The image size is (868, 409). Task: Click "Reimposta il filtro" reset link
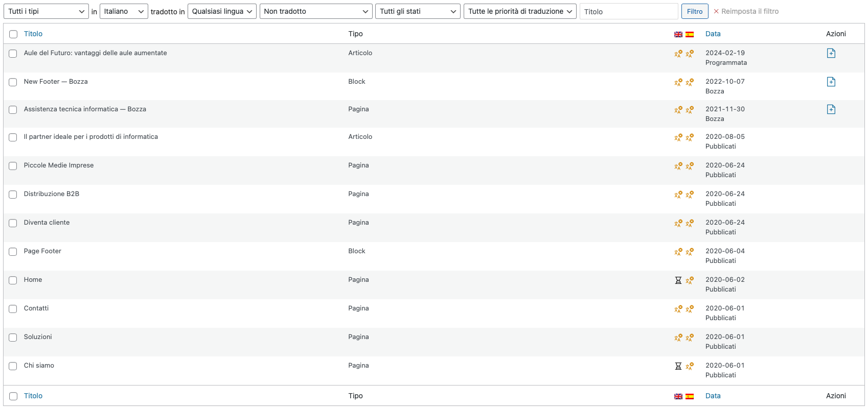746,11
